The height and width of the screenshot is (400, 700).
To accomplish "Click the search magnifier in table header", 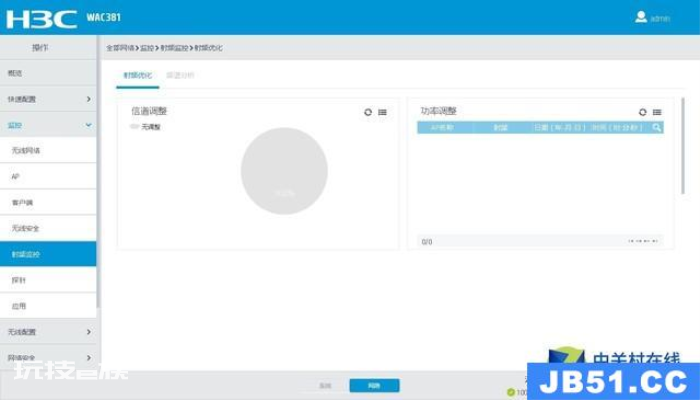I will click(x=657, y=128).
